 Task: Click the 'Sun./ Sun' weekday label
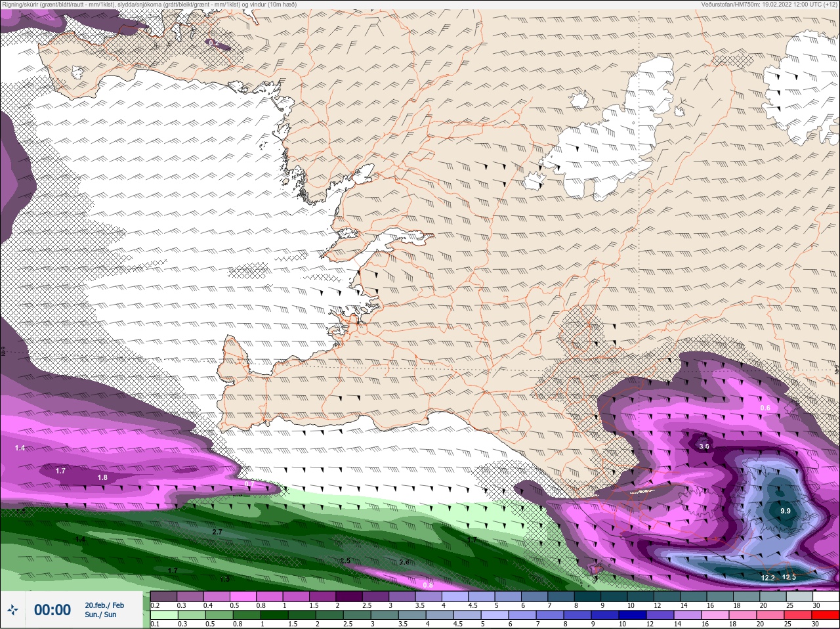(100, 615)
